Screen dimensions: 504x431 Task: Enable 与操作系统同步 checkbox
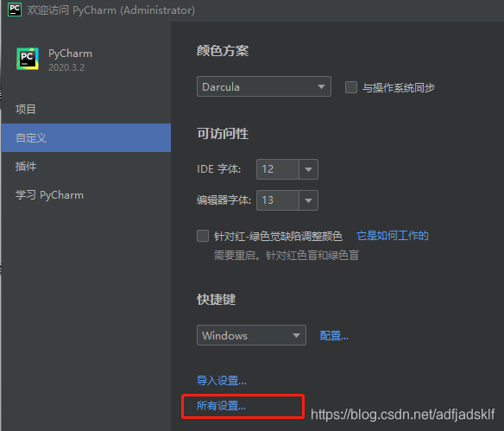coord(351,87)
